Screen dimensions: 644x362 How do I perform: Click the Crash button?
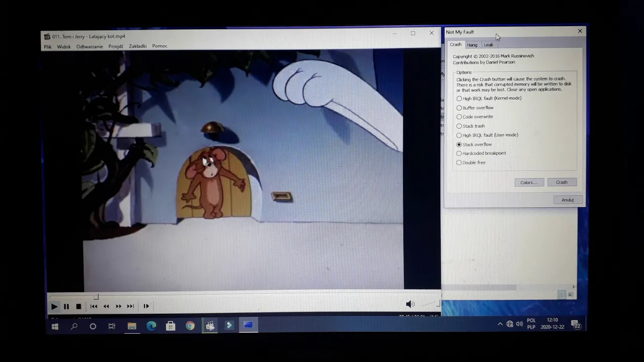(x=562, y=183)
